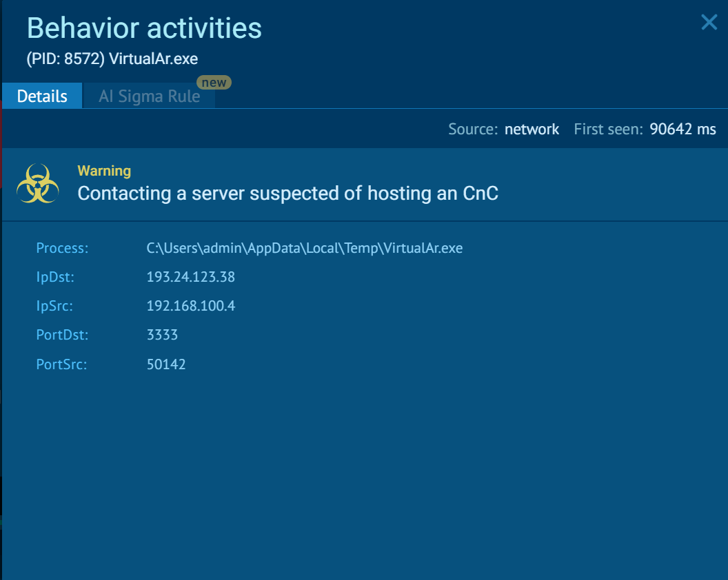Image resolution: width=728 pixels, height=580 pixels.
Task: Select destination port value 3333
Action: click(x=162, y=335)
